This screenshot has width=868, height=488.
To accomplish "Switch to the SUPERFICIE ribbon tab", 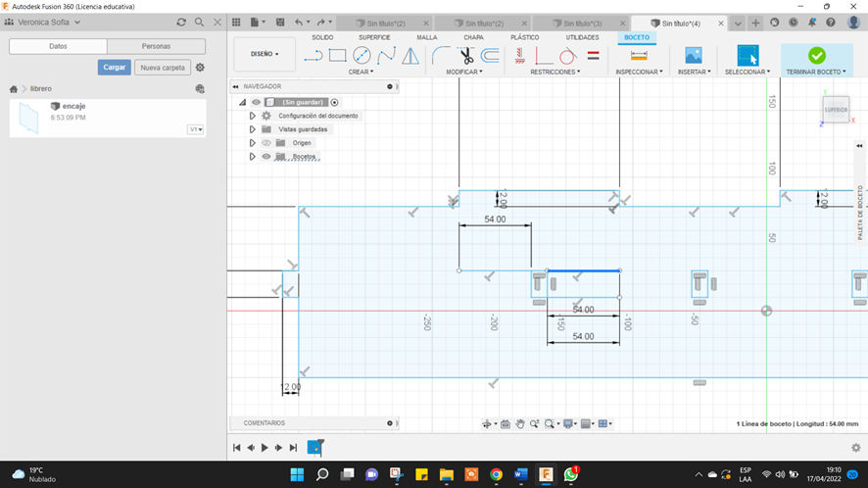I will (374, 37).
